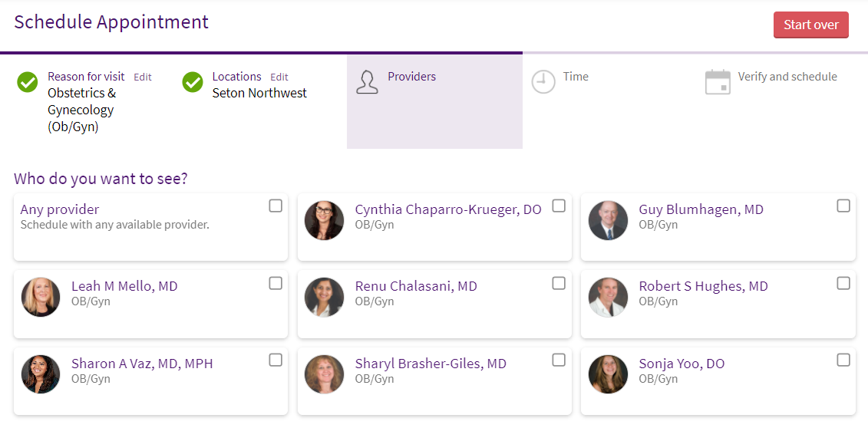
Task: Enable the Sharon A Vaz checkbox
Action: pos(275,360)
